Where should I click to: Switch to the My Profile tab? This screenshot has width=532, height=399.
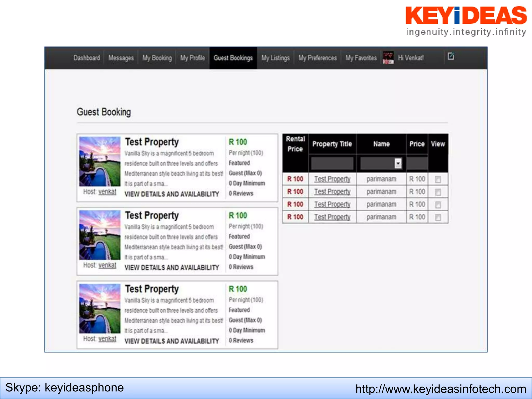[x=192, y=58]
